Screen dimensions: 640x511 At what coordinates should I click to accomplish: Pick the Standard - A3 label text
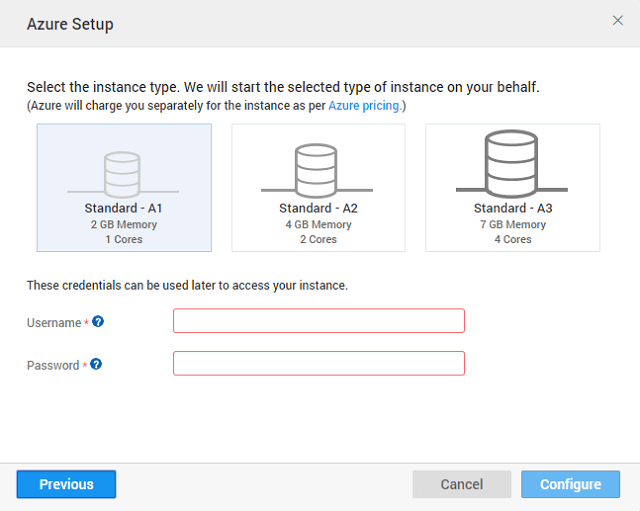pos(512,208)
